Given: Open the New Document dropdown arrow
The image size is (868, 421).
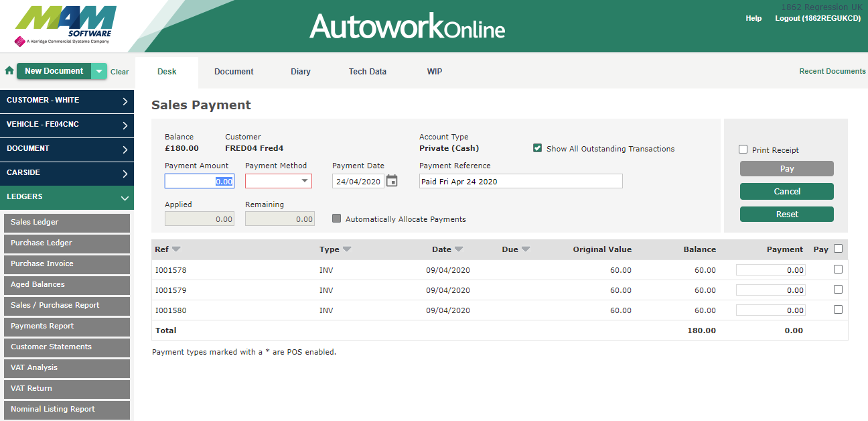Looking at the screenshot, I should pos(99,71).
